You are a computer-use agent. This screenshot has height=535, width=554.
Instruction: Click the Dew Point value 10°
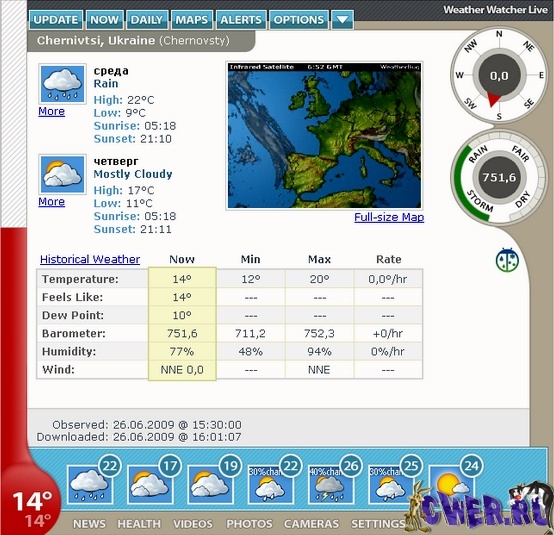(182, 315)
